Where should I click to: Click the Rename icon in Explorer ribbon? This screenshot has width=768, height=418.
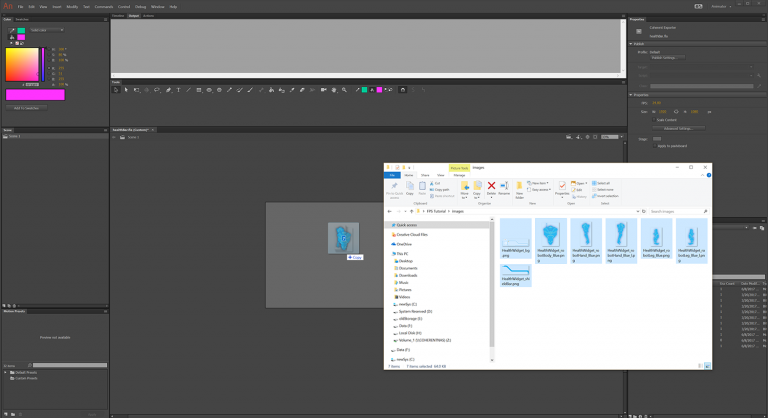pyautogui.click(x=505, y=187)
